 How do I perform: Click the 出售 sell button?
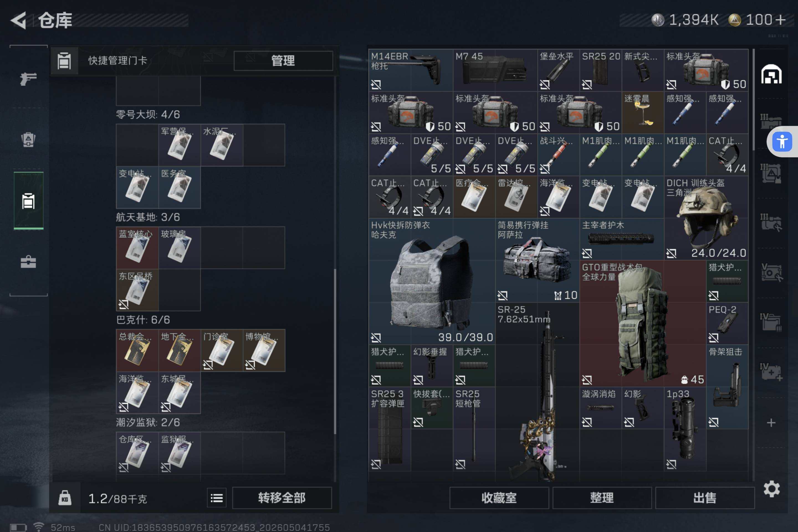coord(705,498)
